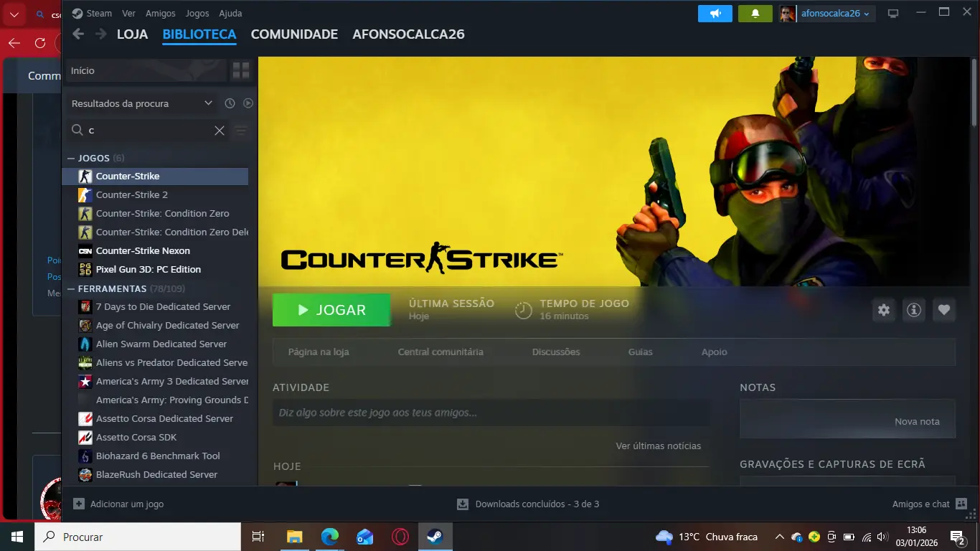Select America's Army: Proving Grounds entry
The image size is (980, 551).
[155, 400]
